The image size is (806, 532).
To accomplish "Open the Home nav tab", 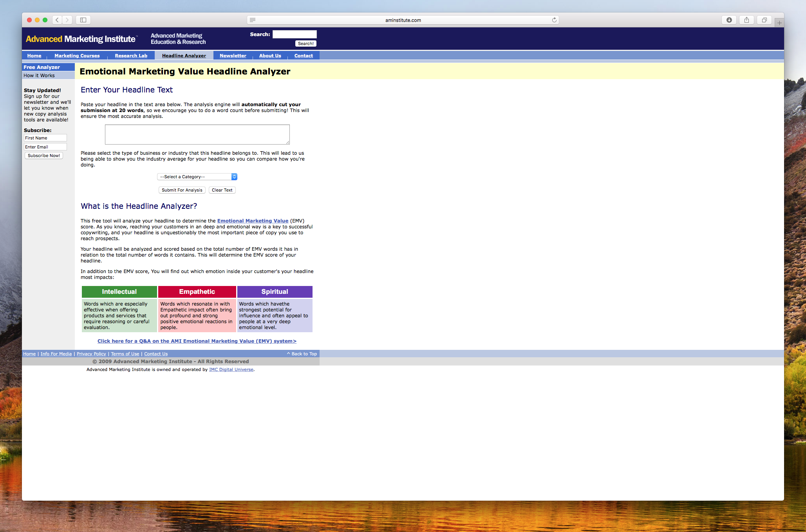I will click(34, 56).
